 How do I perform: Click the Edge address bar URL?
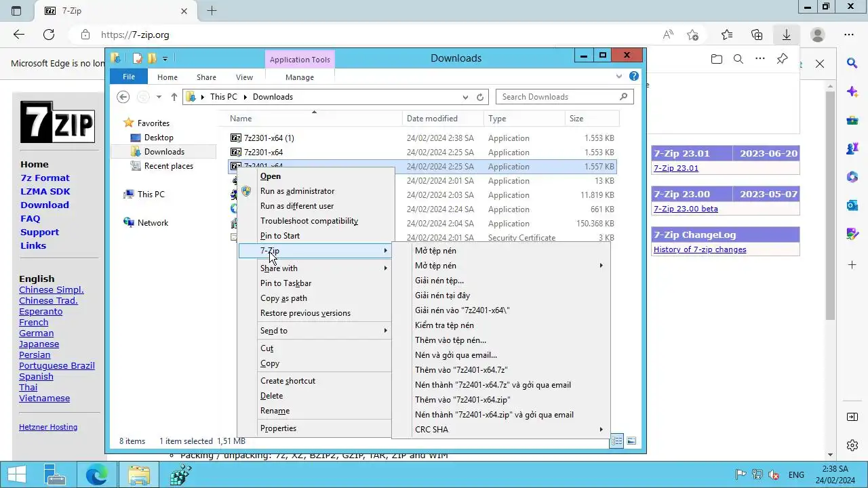[135, 35]
